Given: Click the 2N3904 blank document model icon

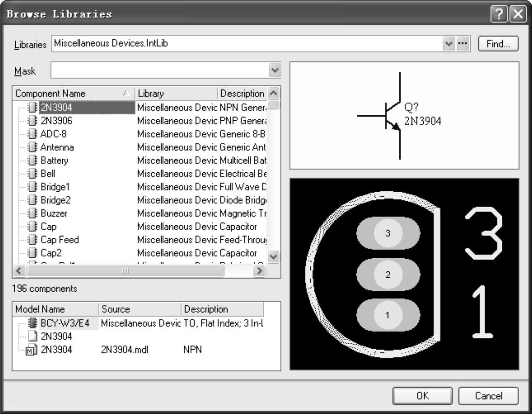Looking at the screenshot, I should tap(32, 337).
